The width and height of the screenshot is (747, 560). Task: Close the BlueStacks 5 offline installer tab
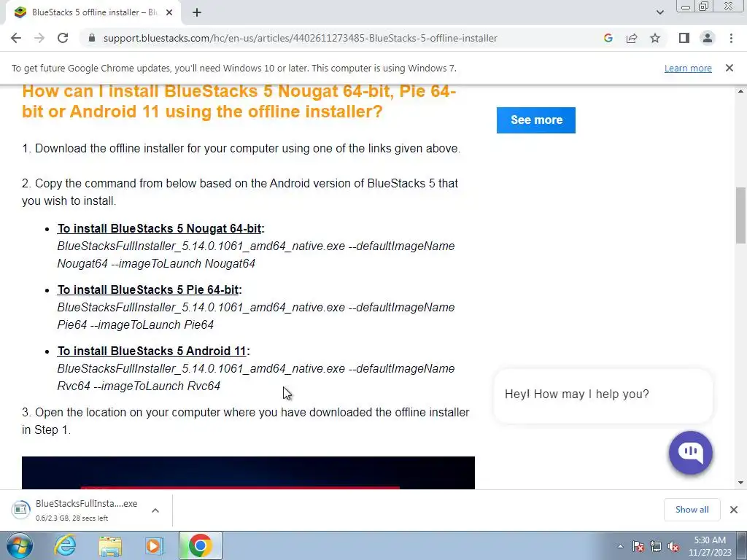pyautogui.click(x=169, y=12)
